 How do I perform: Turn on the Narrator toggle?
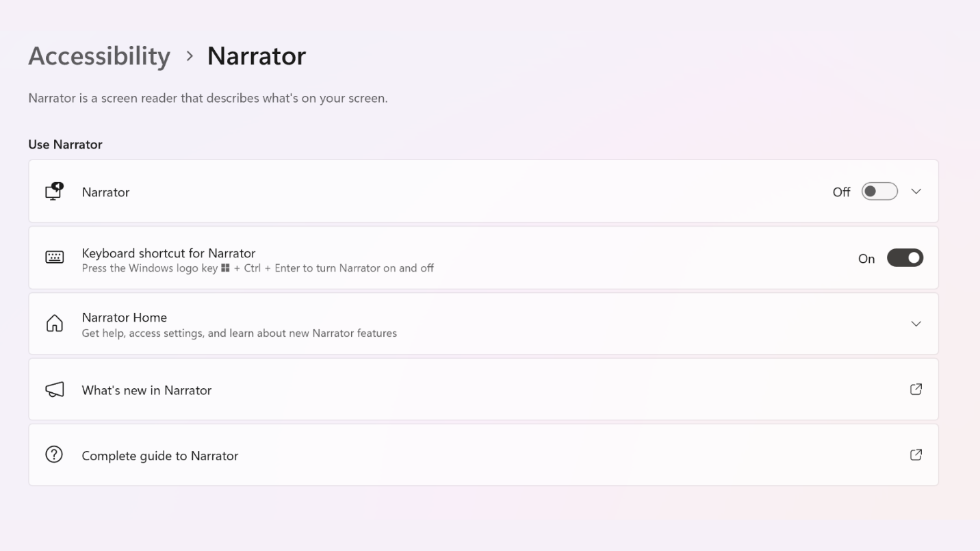point(879,192)
